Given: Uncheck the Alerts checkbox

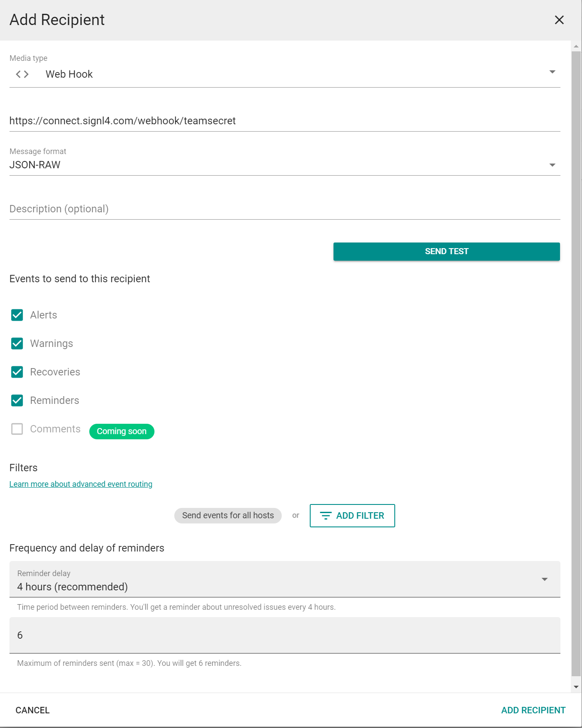Looking at the screenshot, I should [x=17, y=315].
